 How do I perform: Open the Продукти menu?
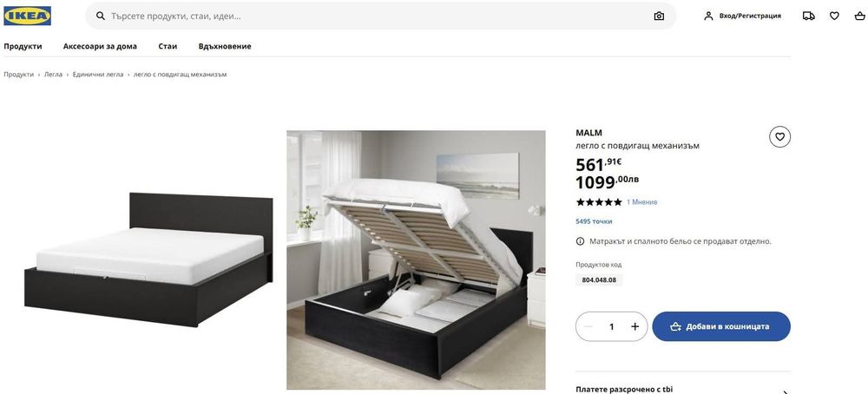23,47
